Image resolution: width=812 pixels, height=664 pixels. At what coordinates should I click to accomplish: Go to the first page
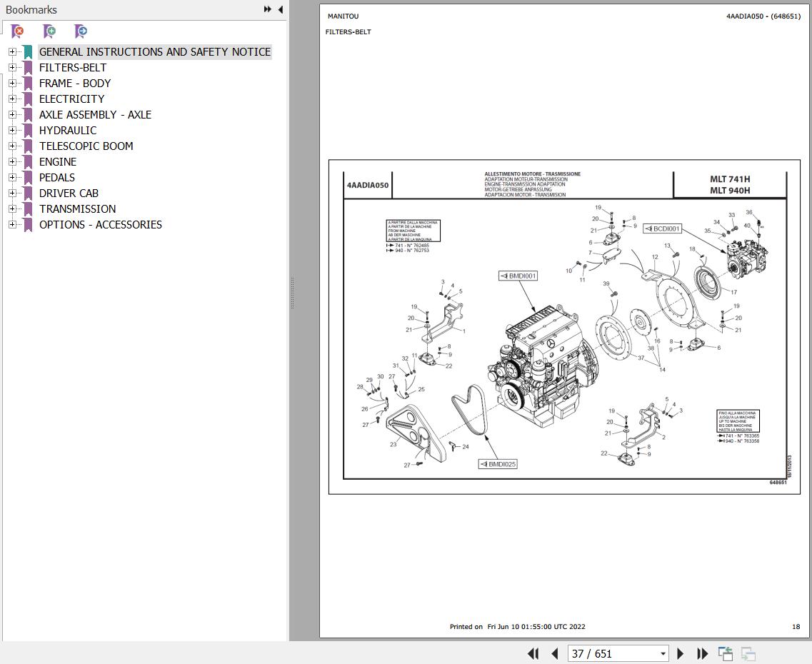[533, 654]
